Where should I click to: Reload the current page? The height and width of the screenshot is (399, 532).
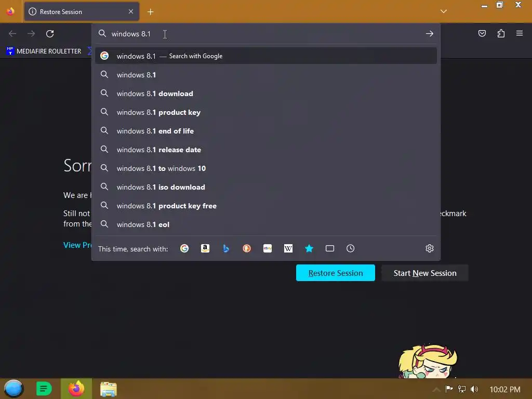click(50, 34)
